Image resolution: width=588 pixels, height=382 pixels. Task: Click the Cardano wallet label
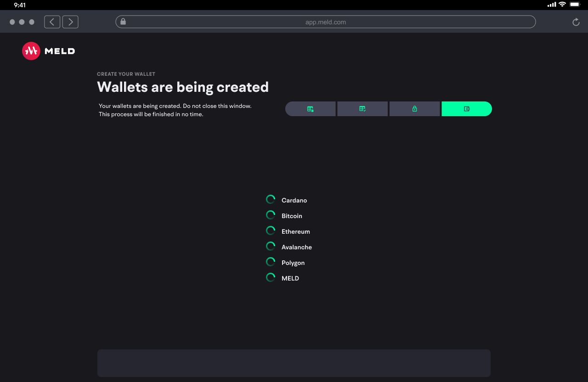pyautogui.click(x=294, y=200)
